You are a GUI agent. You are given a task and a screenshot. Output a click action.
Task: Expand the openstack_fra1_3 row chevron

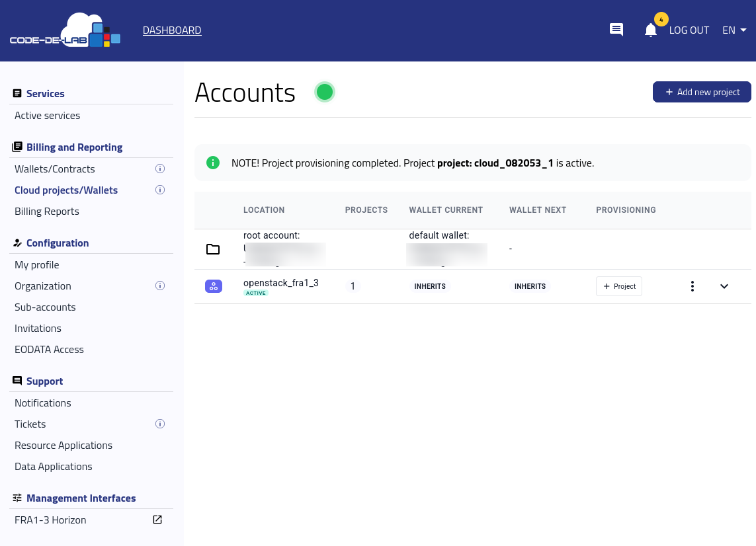click(x=724, y=286)
